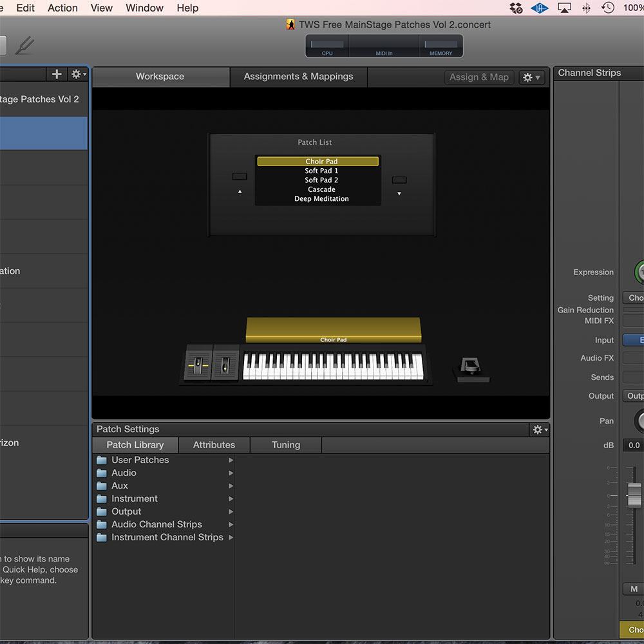Click the plus icon to add patch
Image resolution: width=644 pixels, height=644 pixels.
(x=57, y=74)
